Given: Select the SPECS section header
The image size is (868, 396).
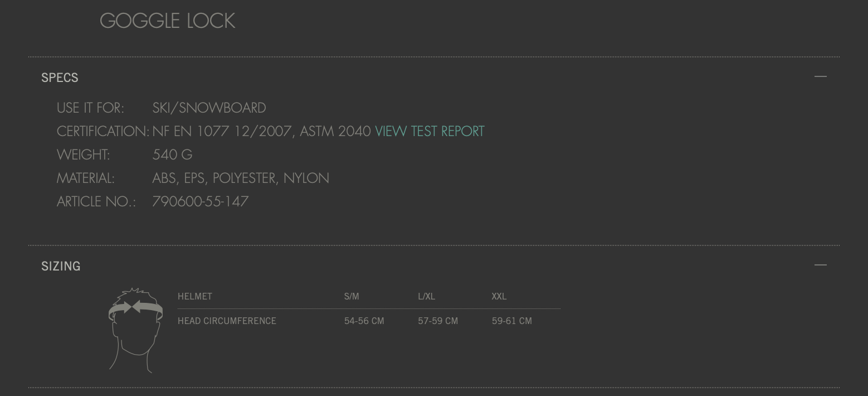Looking at the screenshot, I should pos(60,78).
